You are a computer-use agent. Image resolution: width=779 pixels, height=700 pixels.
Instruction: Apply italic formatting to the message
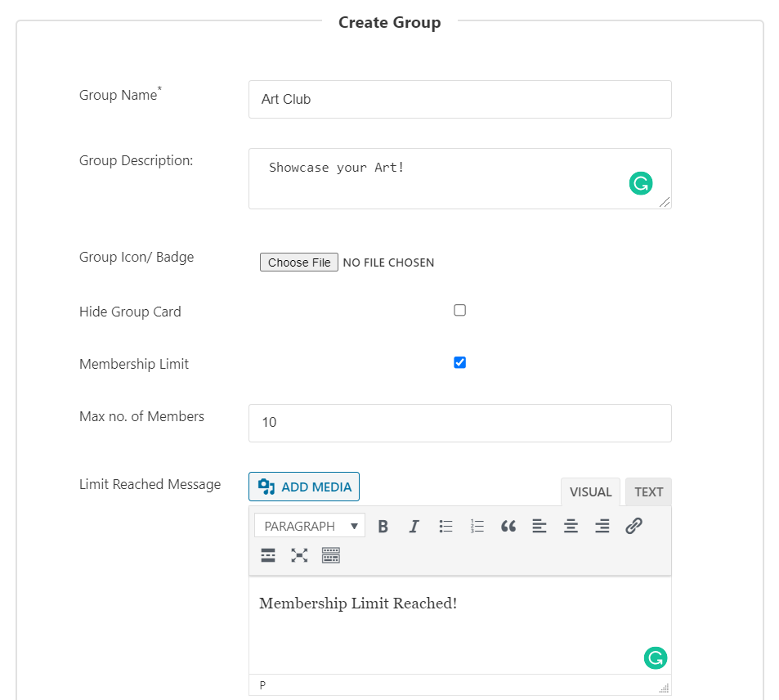[414, 526]
